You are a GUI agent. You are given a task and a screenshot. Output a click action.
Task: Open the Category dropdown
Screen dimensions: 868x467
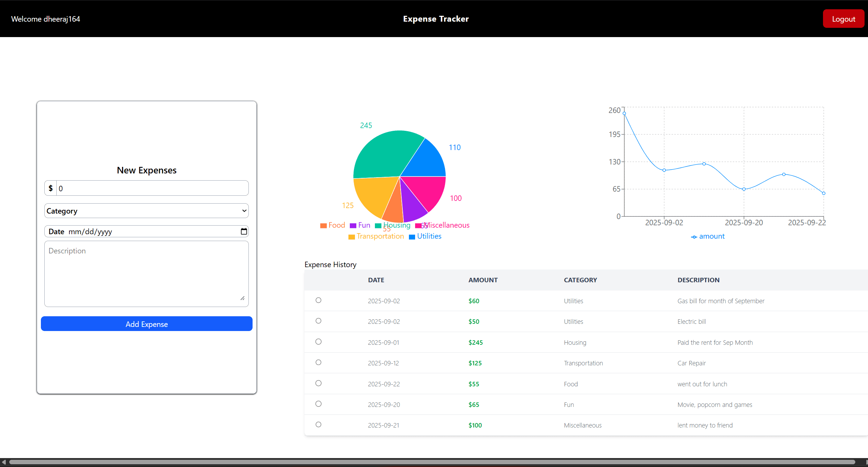[146, 210]
